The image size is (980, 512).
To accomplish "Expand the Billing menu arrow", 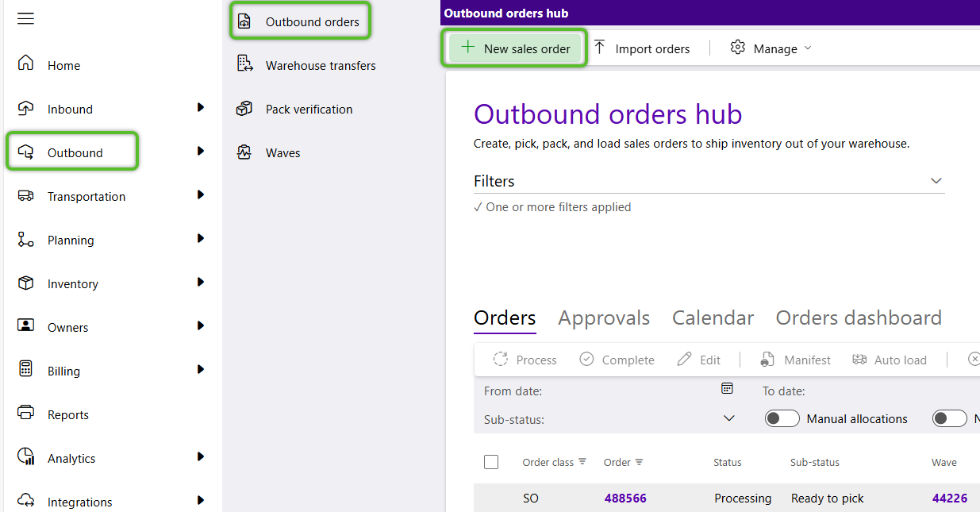I will (201, 369).
